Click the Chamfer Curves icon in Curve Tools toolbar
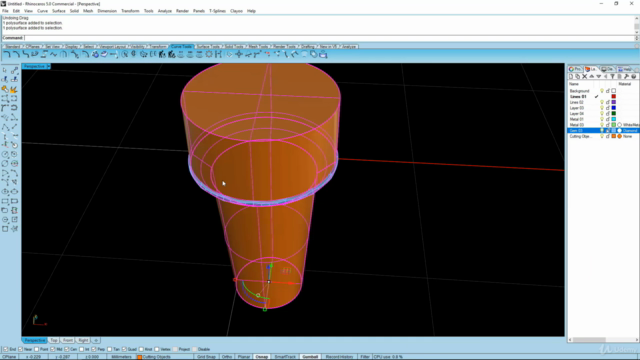The image size is (640, 360). click(x=16, y=54)
